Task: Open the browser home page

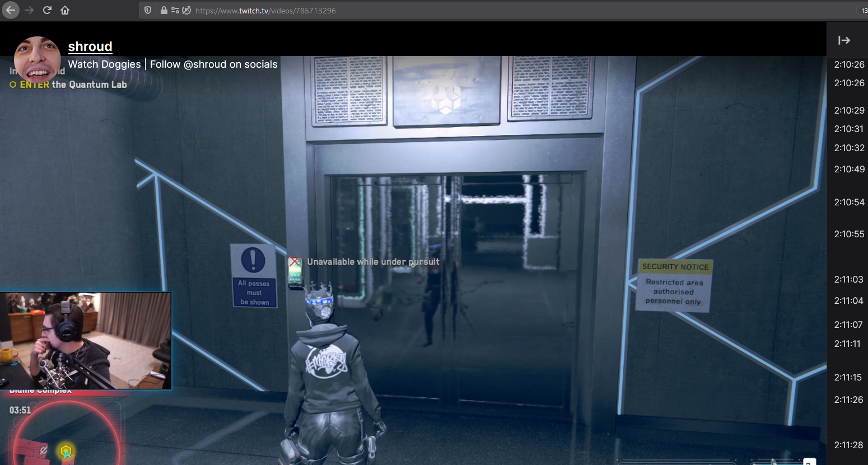Action: coord(65,10)
